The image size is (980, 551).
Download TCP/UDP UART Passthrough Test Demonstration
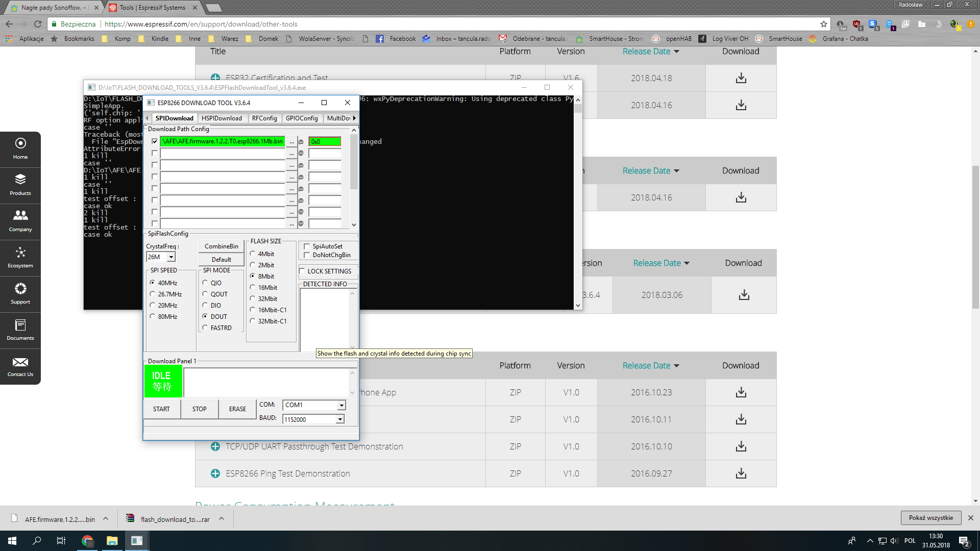(741, 446)
